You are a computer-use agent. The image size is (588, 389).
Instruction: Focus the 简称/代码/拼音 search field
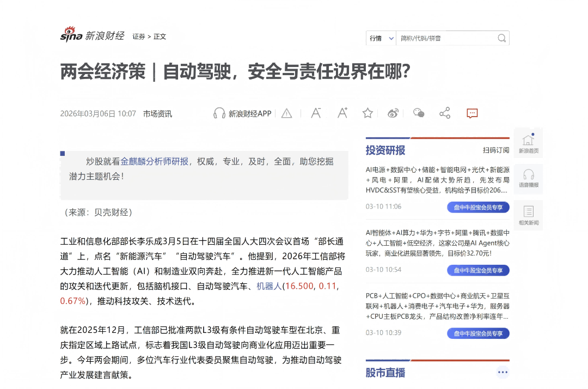point(446,38)
